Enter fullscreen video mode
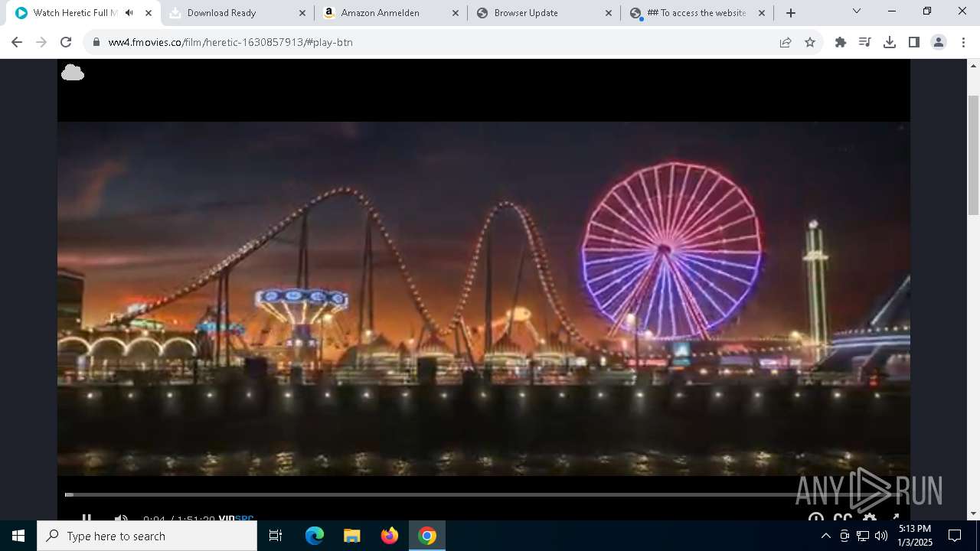The height and width of the screenshot is (551, 980). [895, 517]
